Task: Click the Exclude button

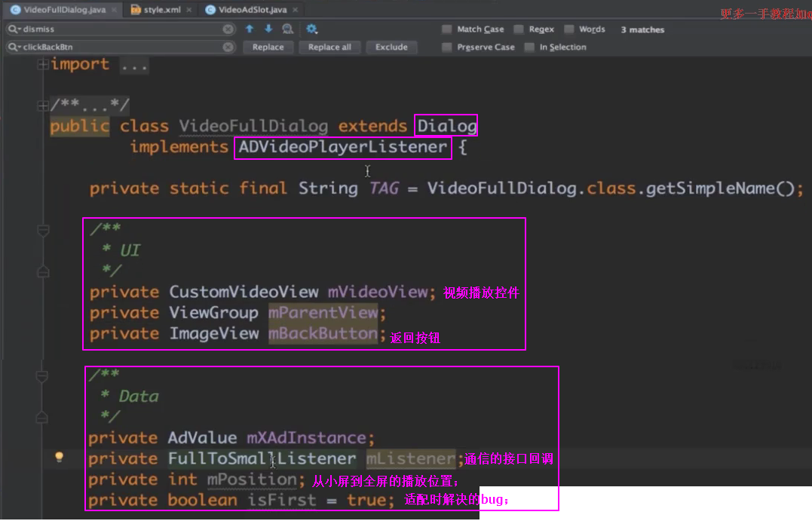Action: point(391,47)
